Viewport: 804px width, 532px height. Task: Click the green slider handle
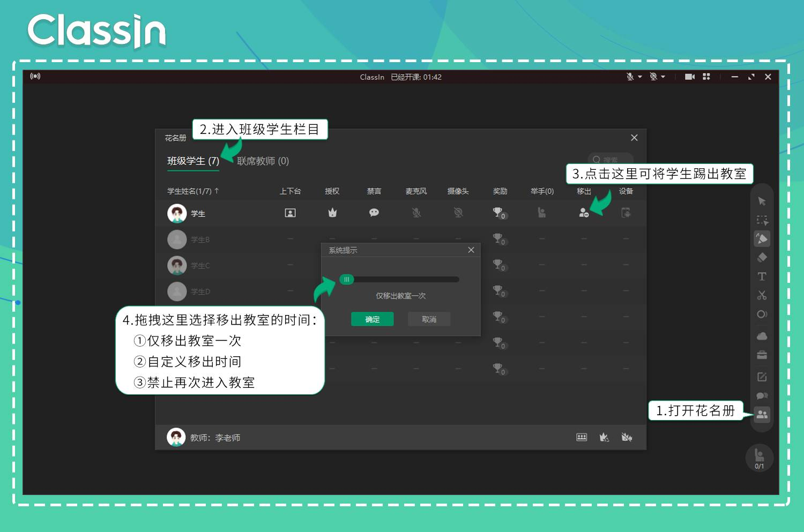pos(347,279)
